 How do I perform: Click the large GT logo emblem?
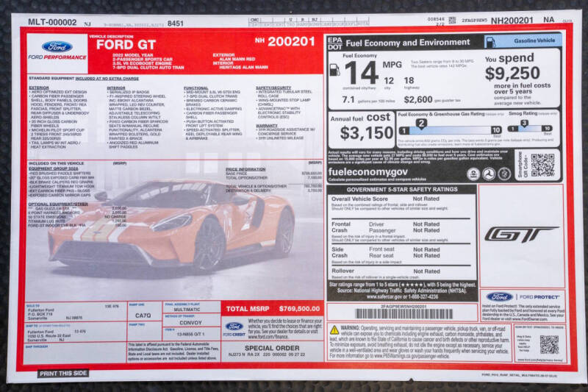point(521,235)
